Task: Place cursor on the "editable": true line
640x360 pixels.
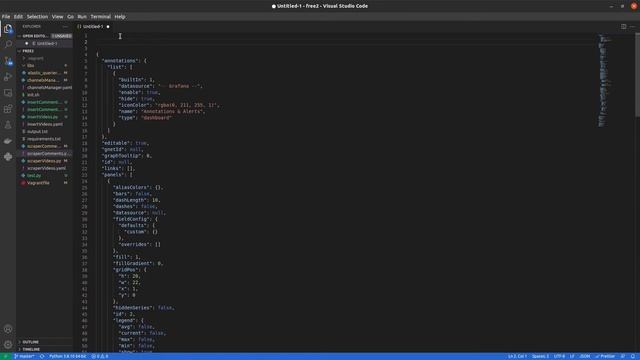Action: [125, 143]
